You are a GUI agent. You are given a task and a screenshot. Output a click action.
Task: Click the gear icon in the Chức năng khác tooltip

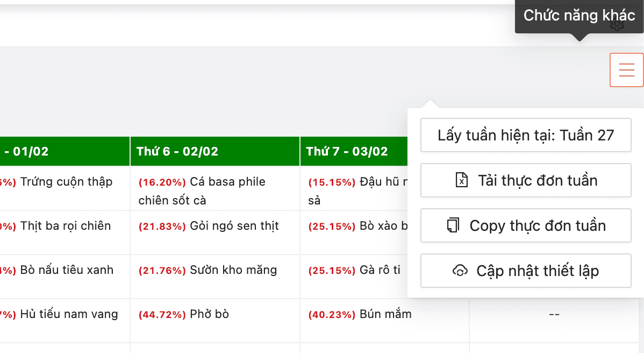[617, 25]
